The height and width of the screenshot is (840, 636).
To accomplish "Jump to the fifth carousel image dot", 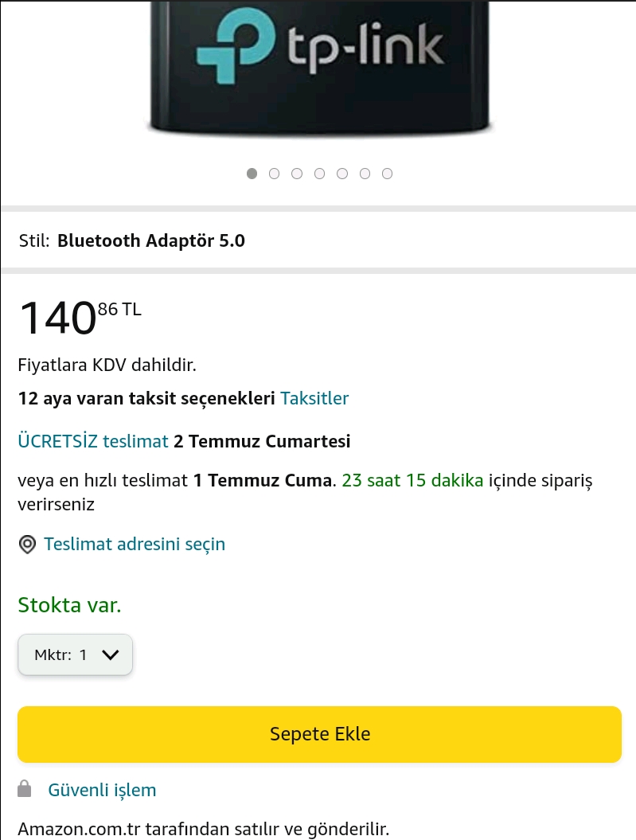I will coord(342,174).
